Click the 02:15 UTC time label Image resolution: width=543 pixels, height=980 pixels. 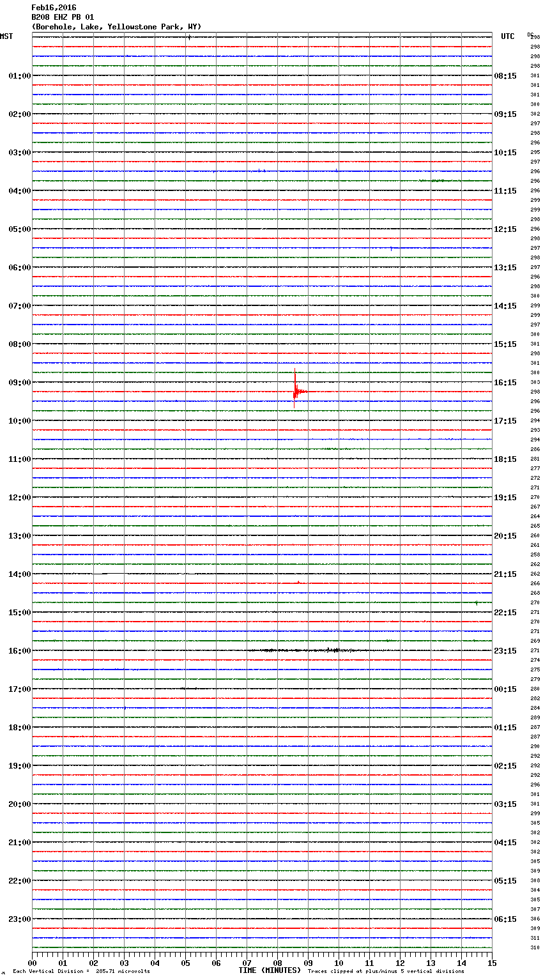(x=505, y=766)
